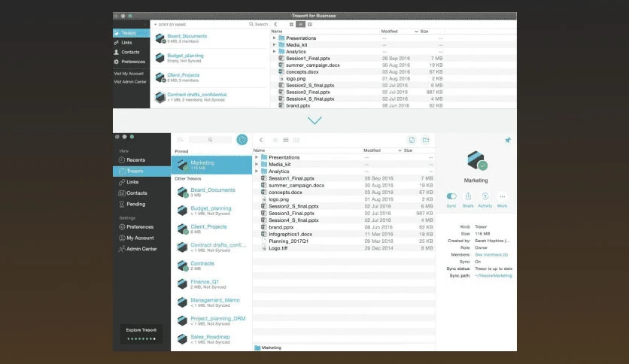Toggle the Sync switch for Marketing

(x=451, y=196)
